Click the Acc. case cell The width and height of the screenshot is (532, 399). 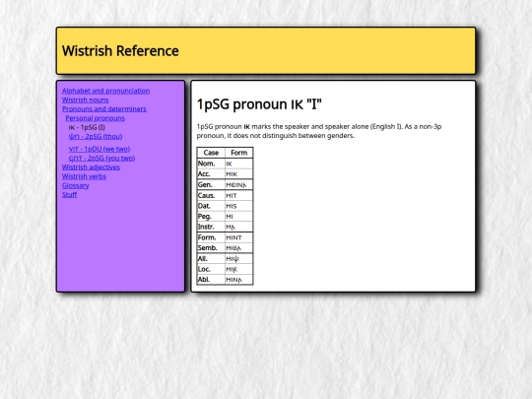coord(211,174)
